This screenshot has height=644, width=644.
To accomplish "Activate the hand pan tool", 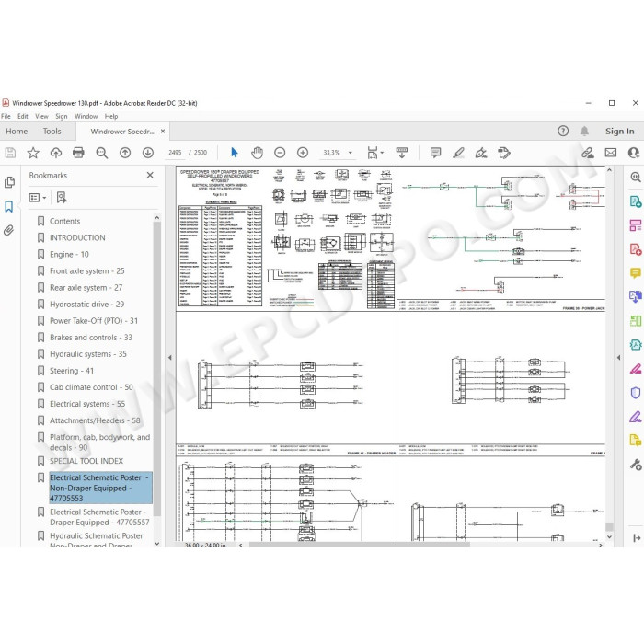I will [257, 153].
